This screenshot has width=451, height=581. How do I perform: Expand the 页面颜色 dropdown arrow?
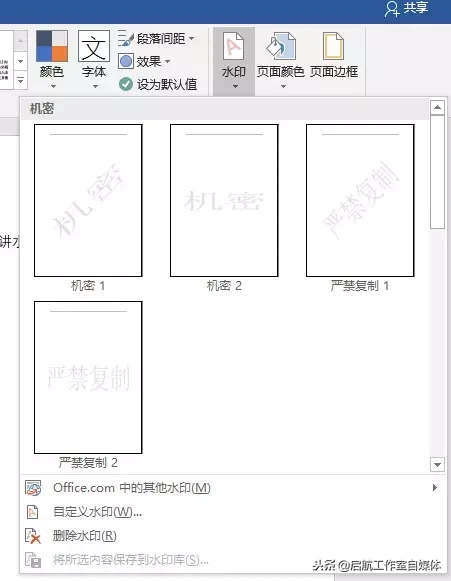tap(283, 86)
